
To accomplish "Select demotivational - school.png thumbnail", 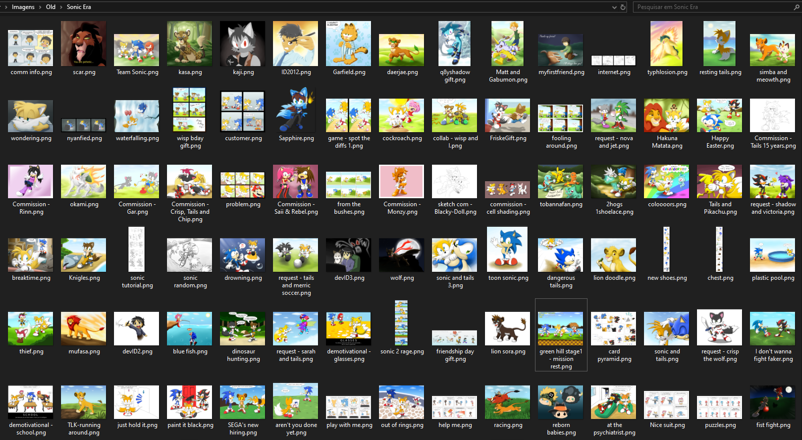I will 30,402.
